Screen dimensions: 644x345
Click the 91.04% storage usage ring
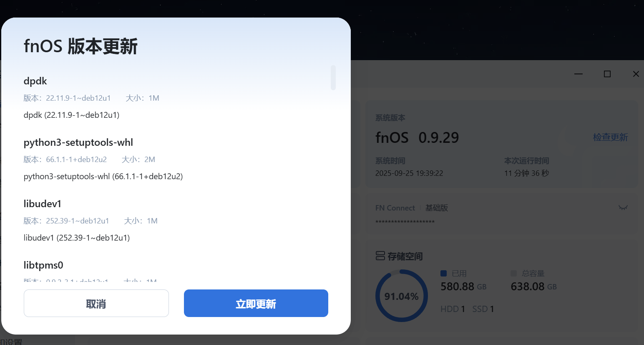402,296
